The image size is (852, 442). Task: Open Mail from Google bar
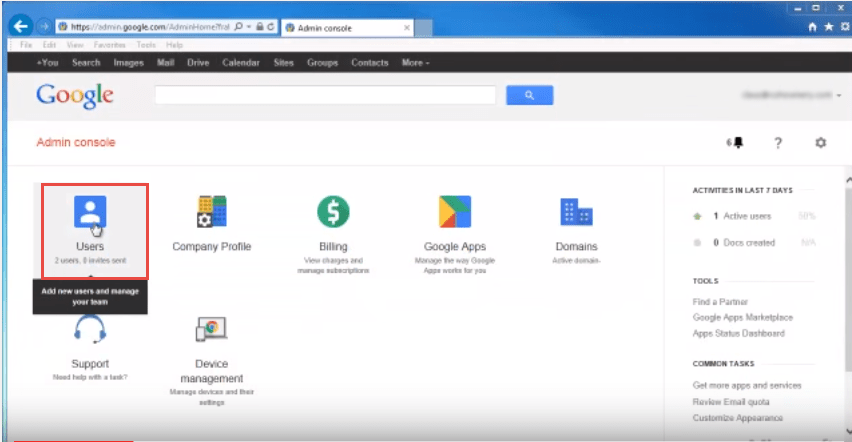(166, 63)
